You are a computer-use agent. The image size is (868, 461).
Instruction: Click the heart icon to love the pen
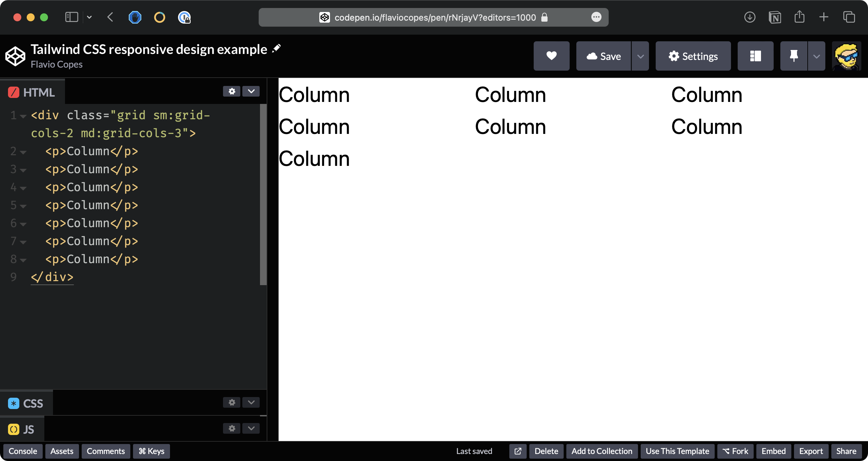coord(551,56)
